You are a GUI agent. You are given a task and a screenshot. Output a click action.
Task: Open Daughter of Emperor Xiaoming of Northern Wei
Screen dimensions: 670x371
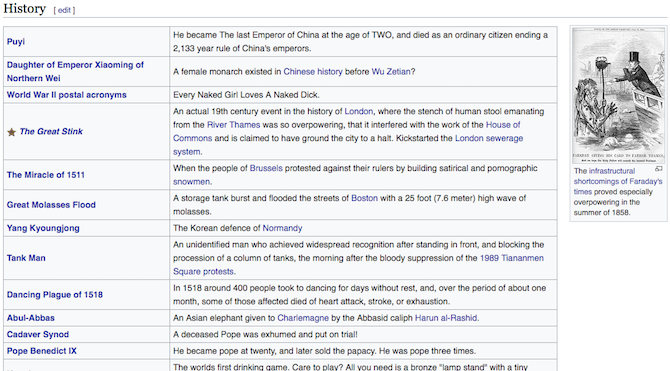[x=75, y=71]
